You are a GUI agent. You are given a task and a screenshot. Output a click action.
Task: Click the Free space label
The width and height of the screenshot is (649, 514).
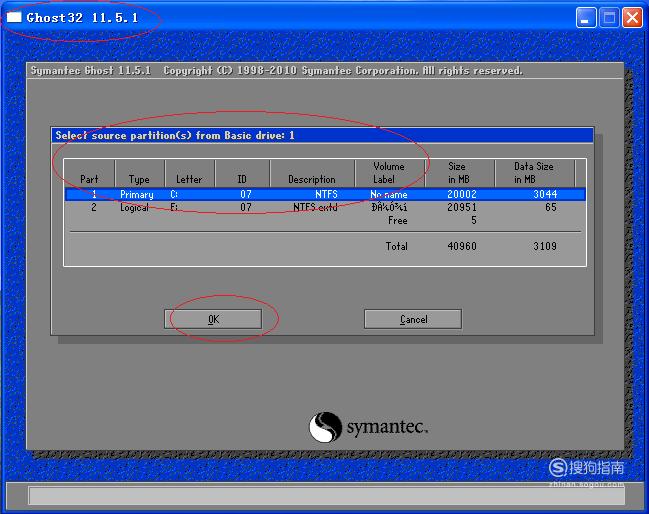398,221
